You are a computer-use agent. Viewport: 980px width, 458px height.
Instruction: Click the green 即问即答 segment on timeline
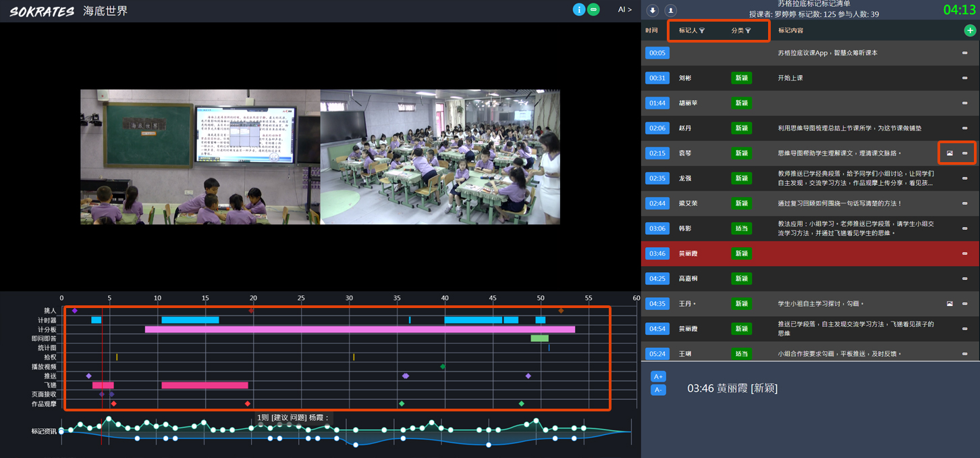[539, 338]
